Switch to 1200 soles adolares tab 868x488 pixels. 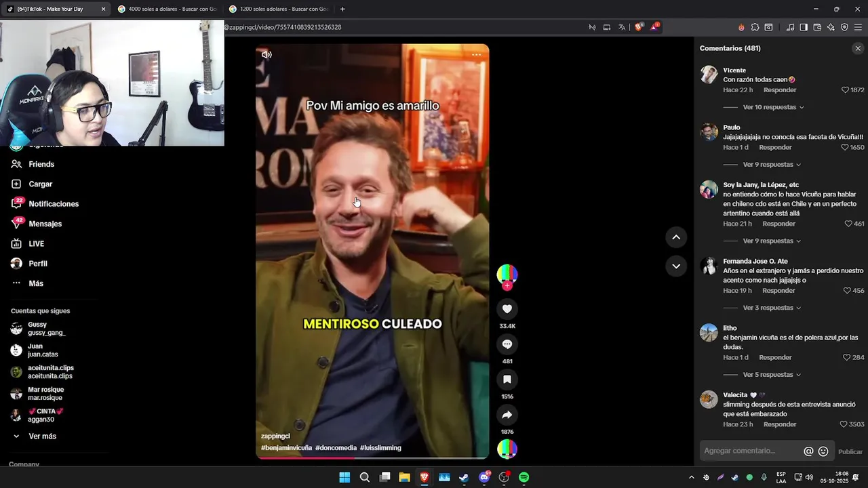[278, 9]
